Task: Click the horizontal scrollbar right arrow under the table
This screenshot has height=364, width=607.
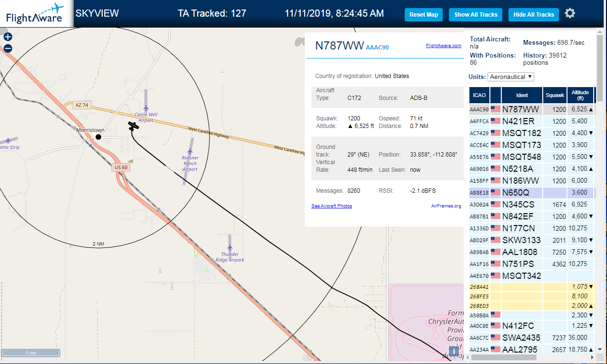Action: 591,357
